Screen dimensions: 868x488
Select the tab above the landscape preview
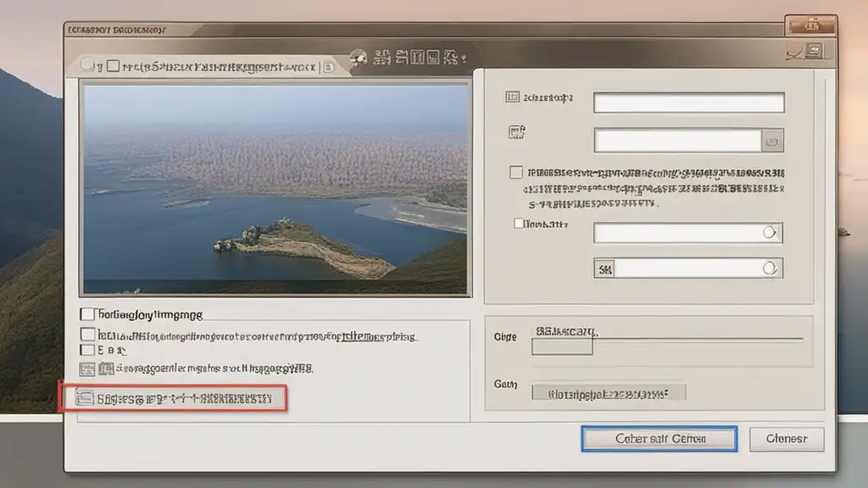(208, 66)
